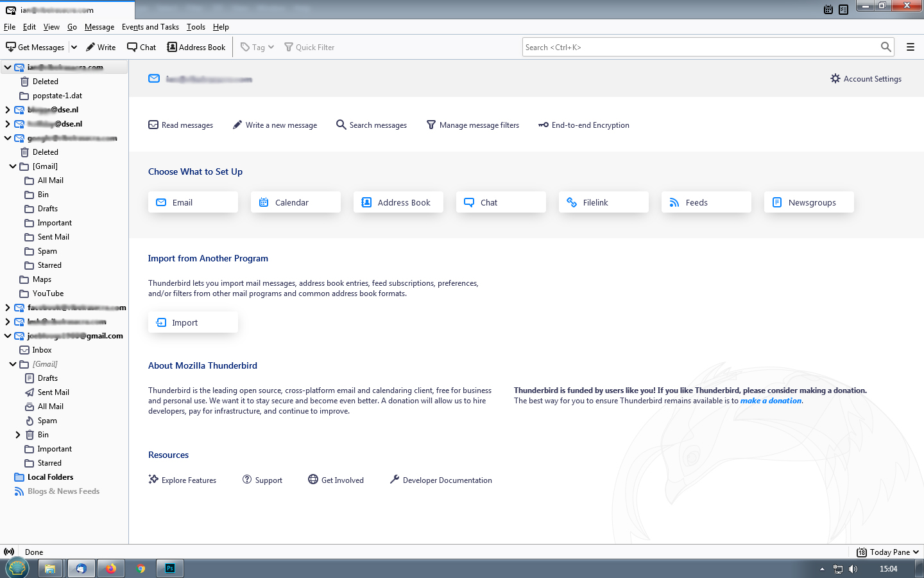Open the View menu
924x578 pixels.
pos(51,27)
